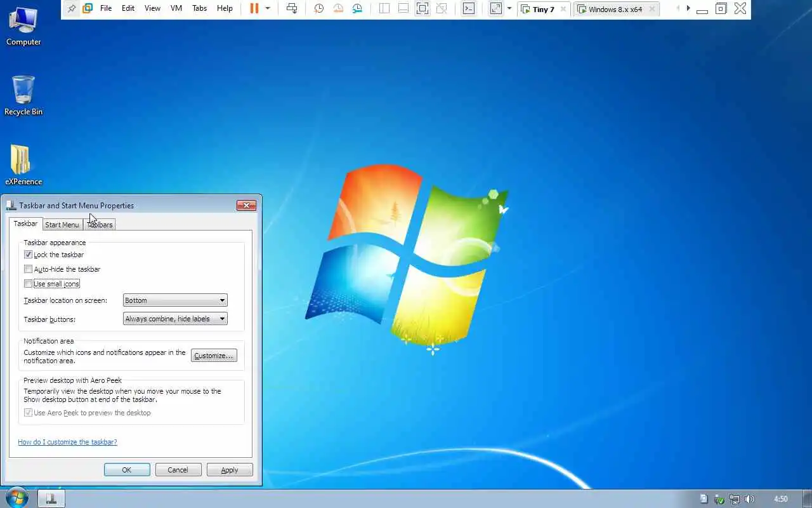This screenshot has width=812, height=508.
Task: Open the Windows Start orb
Action: point(16,498)
